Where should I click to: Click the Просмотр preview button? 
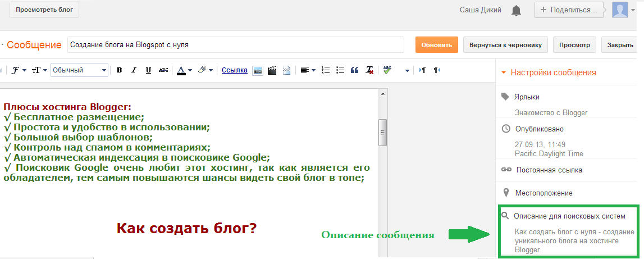coord(574,45)
